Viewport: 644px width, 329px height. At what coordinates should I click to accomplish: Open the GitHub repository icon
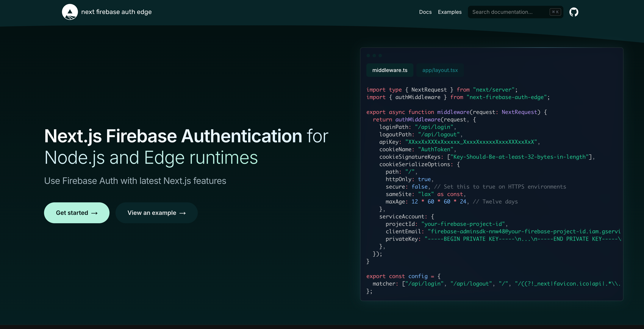click(x=574, y=12)
